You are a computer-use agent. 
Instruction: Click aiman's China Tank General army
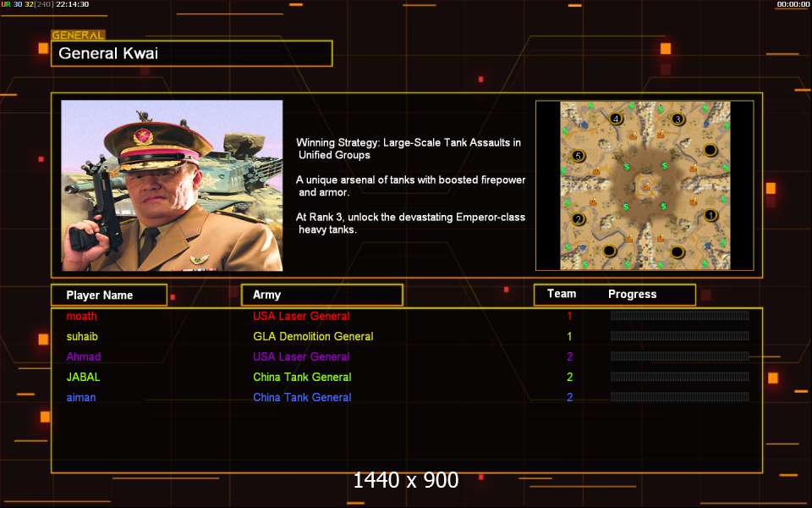(x=303, y=398)
